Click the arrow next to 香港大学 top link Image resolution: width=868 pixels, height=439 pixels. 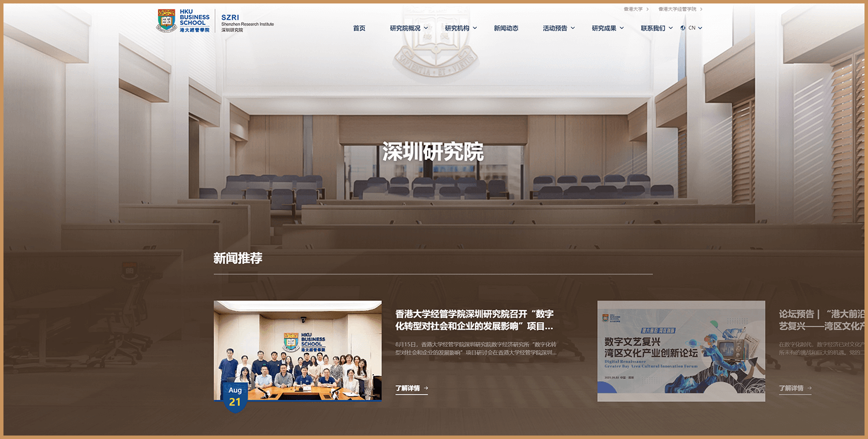point(647,9)
